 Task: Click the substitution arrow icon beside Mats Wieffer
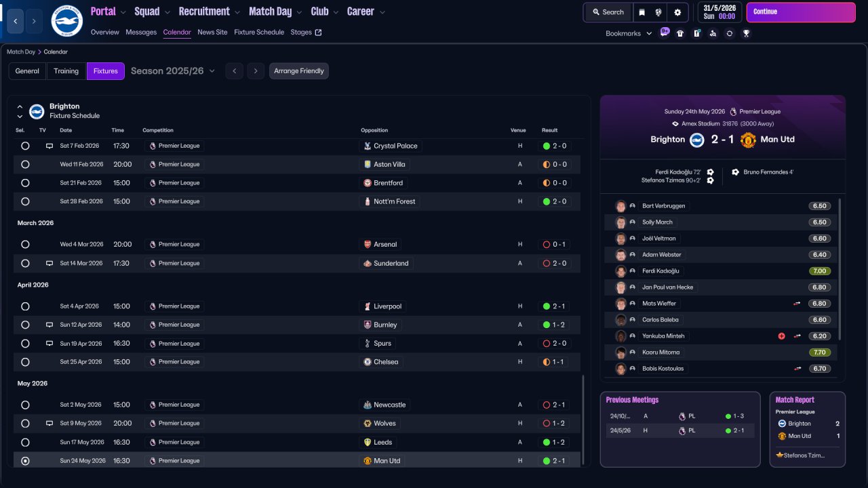[797, 304]
